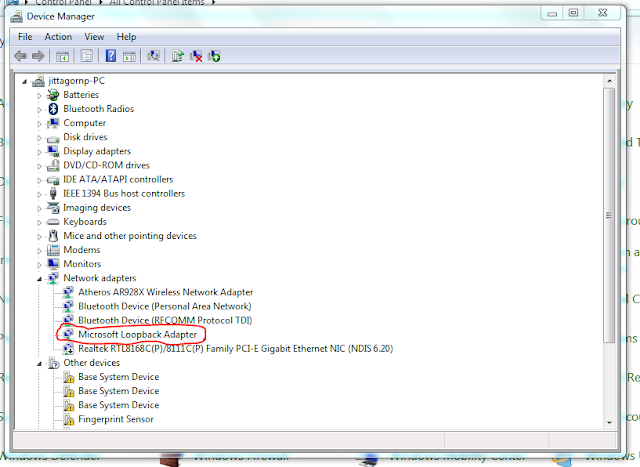This screenshot has height=467, width=640.
Task: Select the first Base System Device
Action: tap(118, 377)
